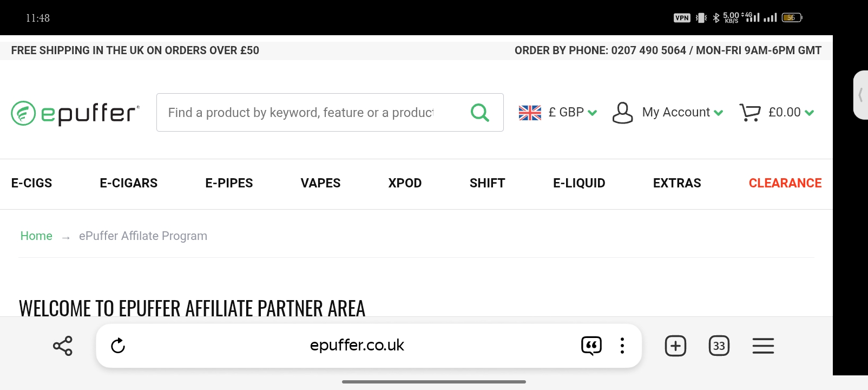Open the three-dot page options menu
The width and height of the screenshot is (868, 390).
pos(622,346)
